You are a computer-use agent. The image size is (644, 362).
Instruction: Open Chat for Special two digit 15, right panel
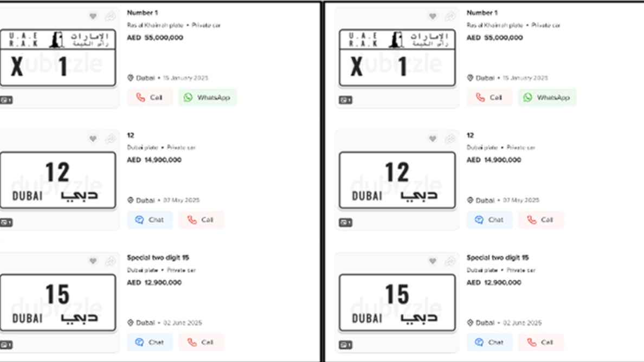489,342
